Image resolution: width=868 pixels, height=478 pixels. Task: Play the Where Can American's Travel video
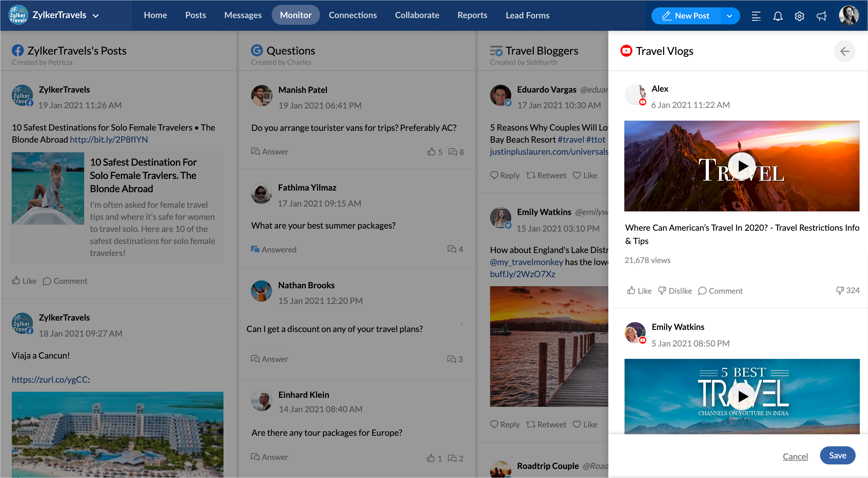(741, 166)
